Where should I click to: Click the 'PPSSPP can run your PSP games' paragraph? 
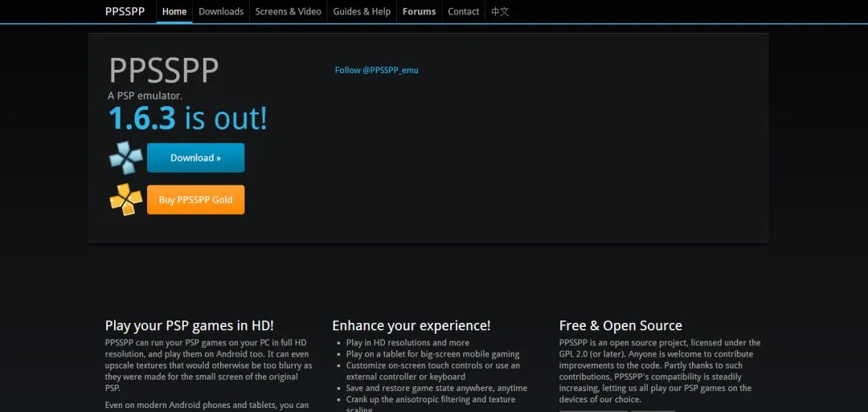[209, 365]
